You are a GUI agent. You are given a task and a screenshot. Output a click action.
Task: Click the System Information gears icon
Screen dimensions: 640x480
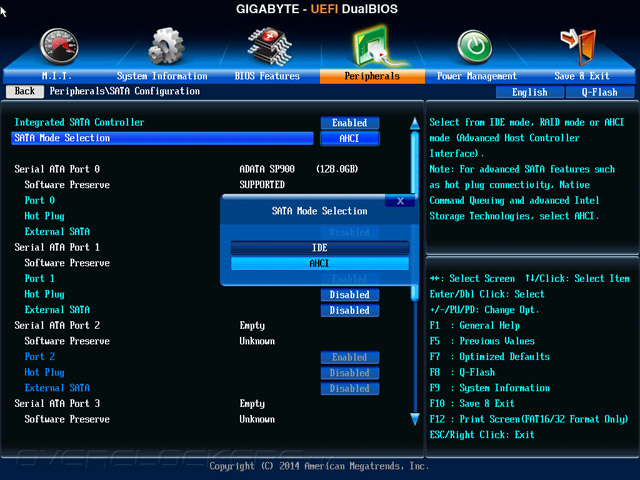166,46
